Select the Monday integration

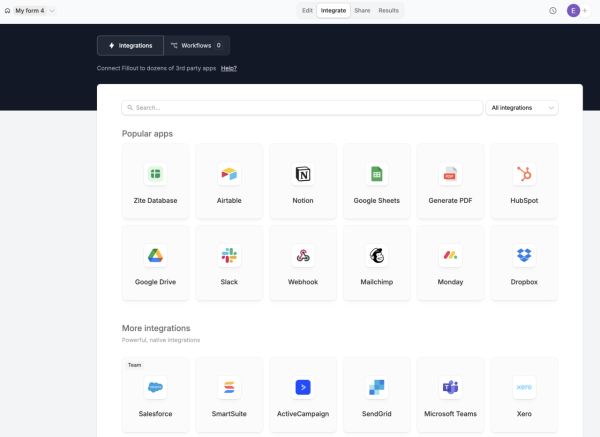coord(450,263)
